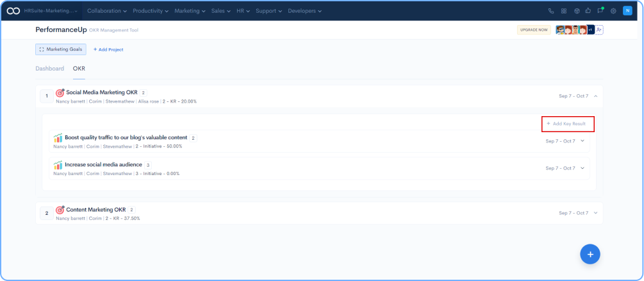Click the phone call icon in header

551,11
